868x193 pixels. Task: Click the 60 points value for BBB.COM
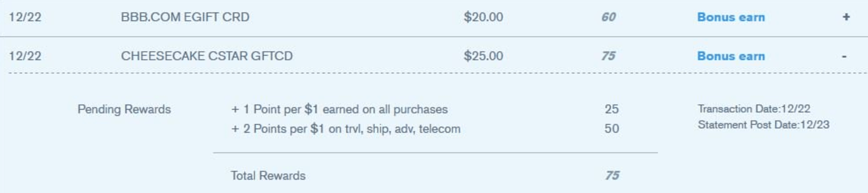point(608,17)
